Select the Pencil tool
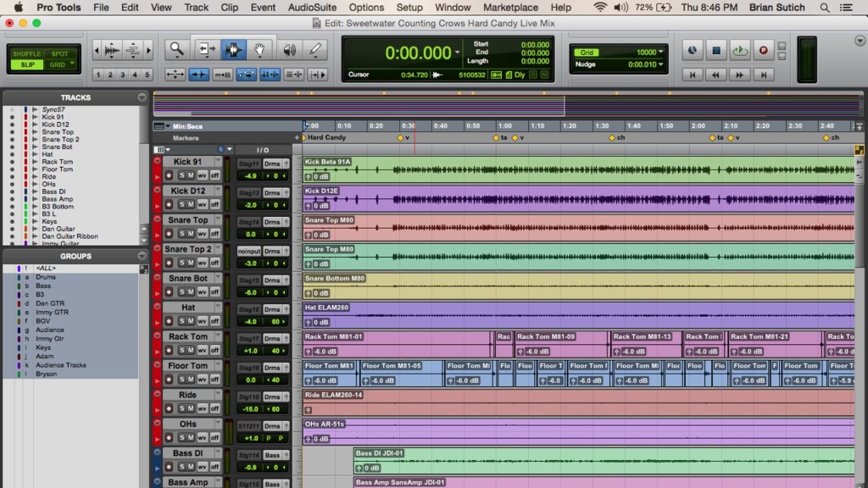This screenshot has height=488, width=868. [315, 50]
